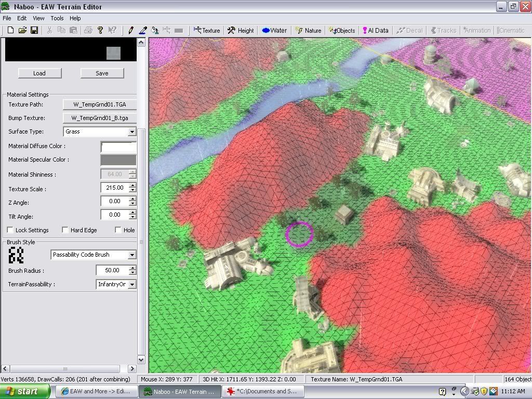
Task: Decrease Tilt Angle with the down arrow
Action: [x=132, y=217]
